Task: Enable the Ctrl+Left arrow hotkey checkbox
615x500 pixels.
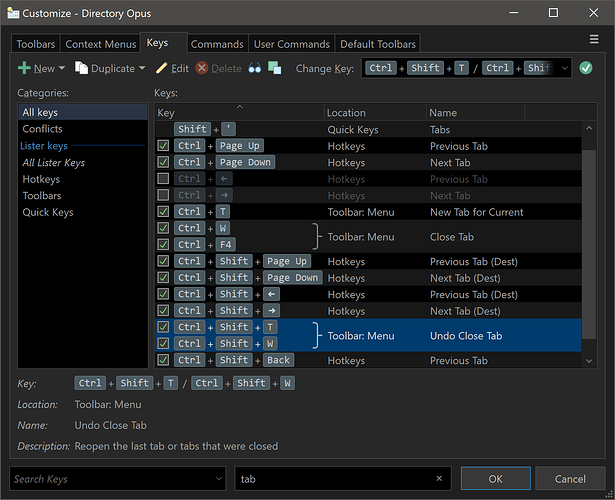Action: point(163,179)
